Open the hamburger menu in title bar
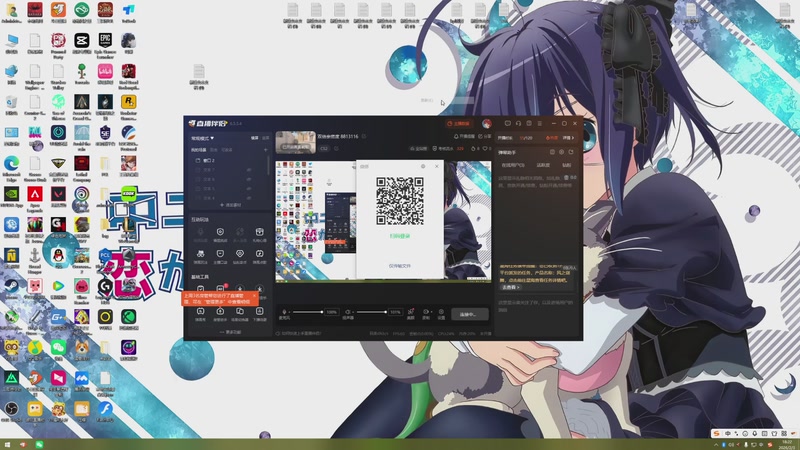 [x=539, y=123]
